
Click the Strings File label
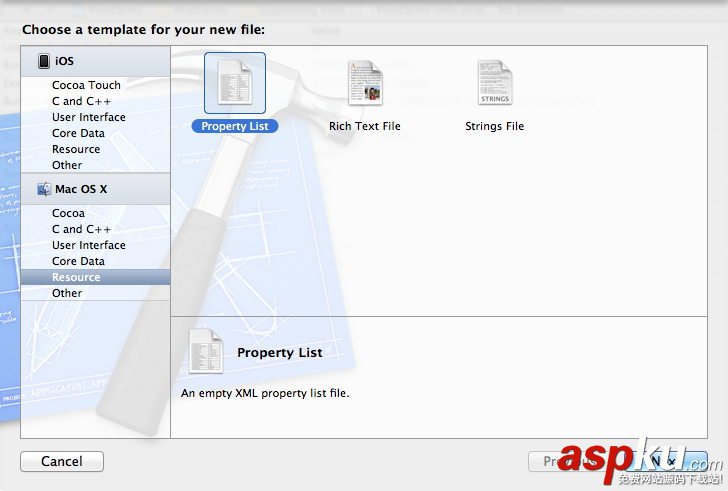click(494, 126)
